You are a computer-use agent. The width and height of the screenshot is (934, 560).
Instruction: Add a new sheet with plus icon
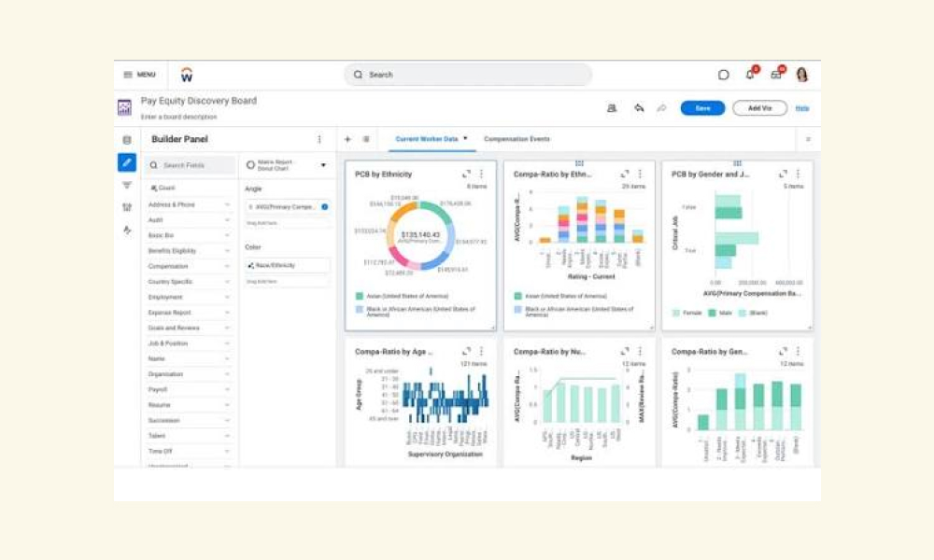[347, 139]
